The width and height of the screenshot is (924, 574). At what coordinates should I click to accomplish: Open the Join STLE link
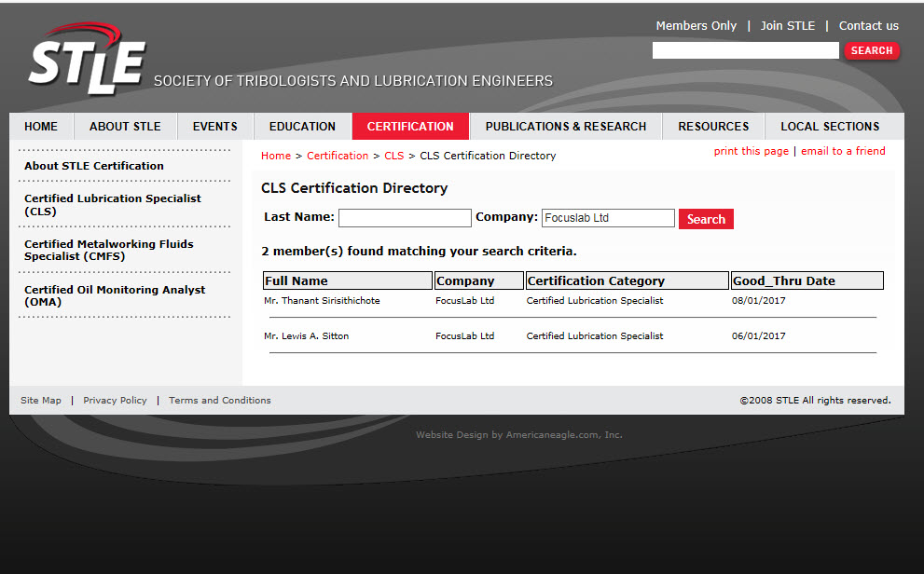[x=787, y=26]
